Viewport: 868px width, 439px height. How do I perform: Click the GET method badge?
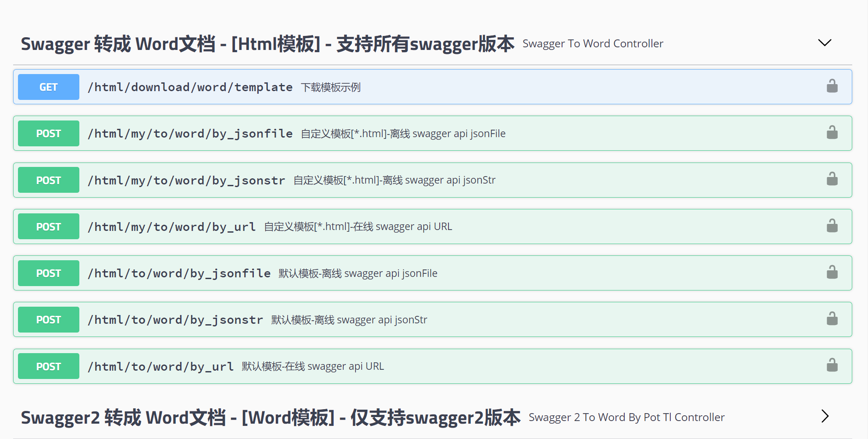point(49,87)
